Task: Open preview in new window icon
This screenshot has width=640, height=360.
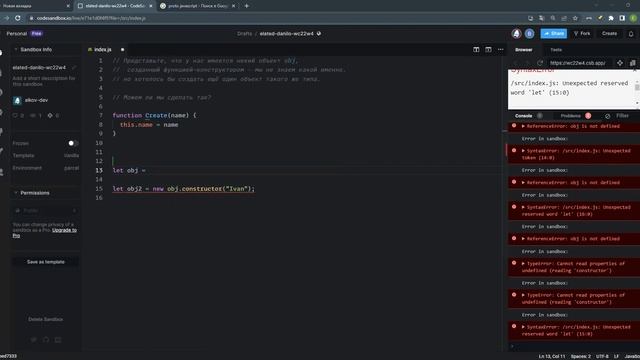Action: click(x=620, y=63)
